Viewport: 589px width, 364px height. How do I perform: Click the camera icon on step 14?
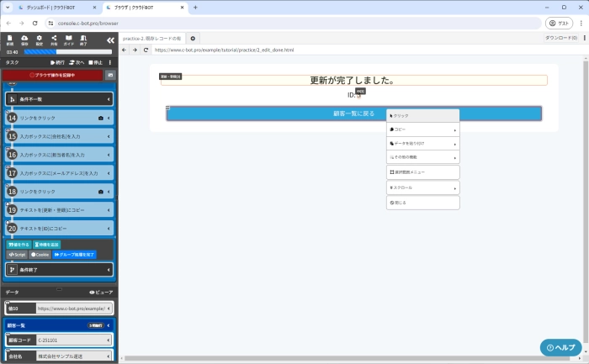click(101, 119)
